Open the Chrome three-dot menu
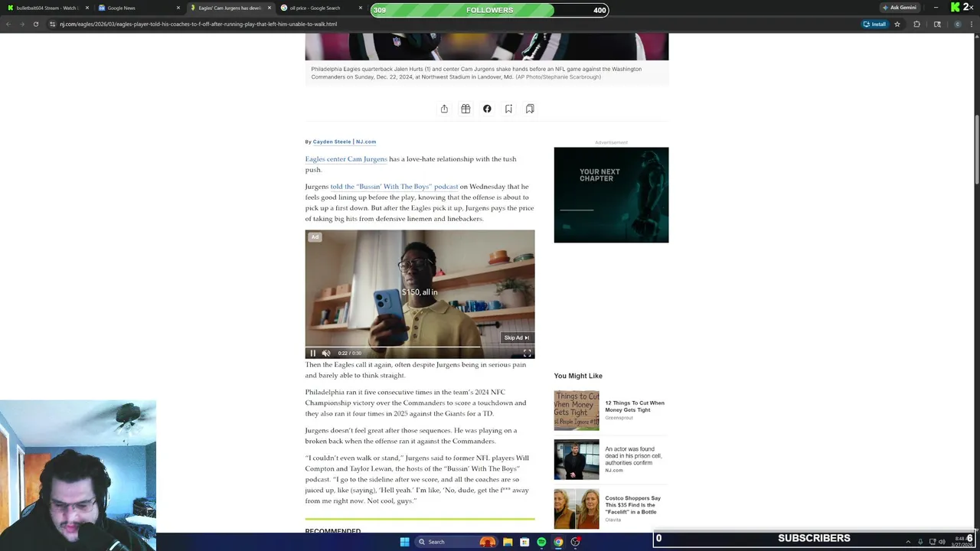980x551 pixels. (x=972, y=24)
